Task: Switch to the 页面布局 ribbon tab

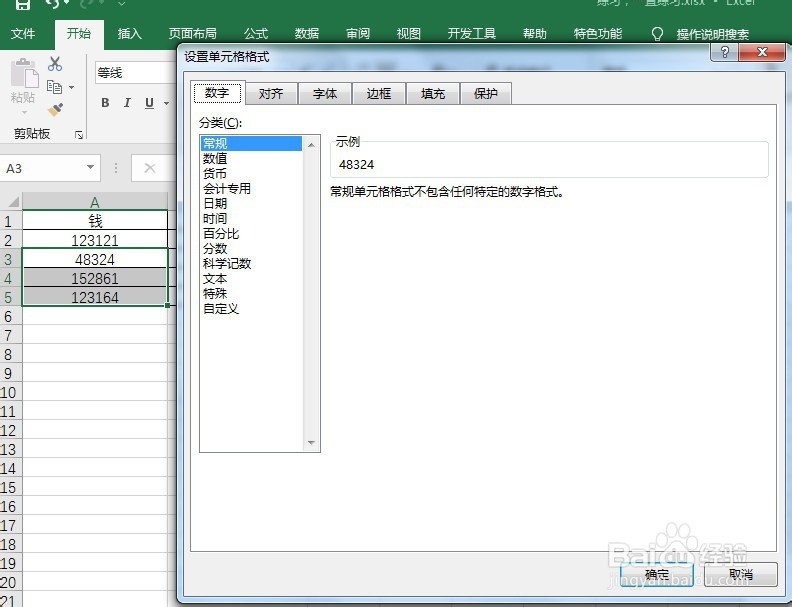Action: [192, 33]
